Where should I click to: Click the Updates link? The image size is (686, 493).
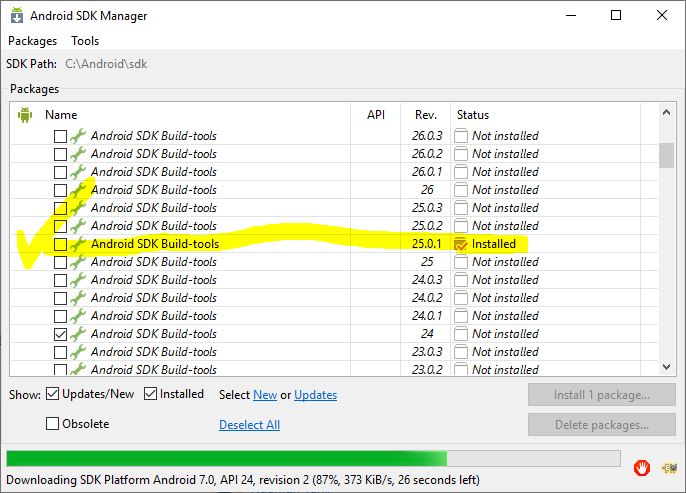click(315, 395)
